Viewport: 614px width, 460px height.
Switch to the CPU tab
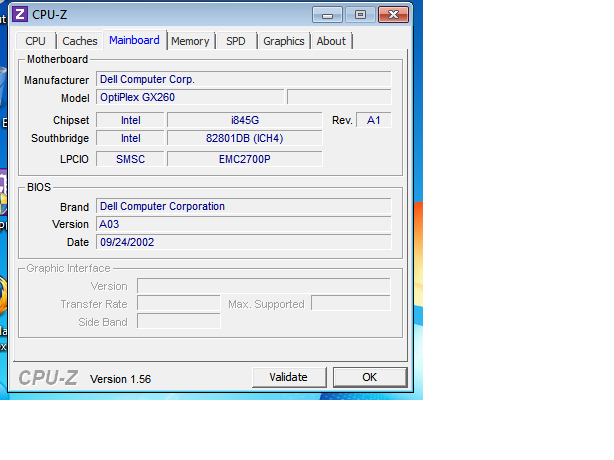(x=35, y=41)
